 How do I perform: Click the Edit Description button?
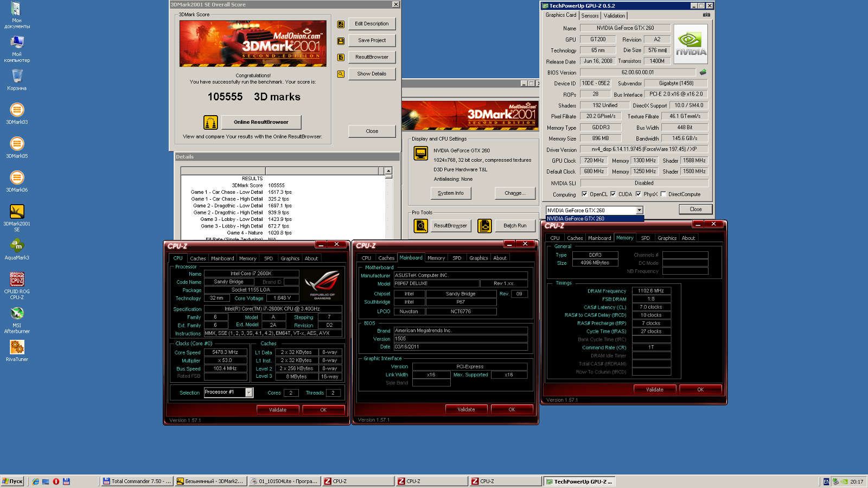pos(372,24)
